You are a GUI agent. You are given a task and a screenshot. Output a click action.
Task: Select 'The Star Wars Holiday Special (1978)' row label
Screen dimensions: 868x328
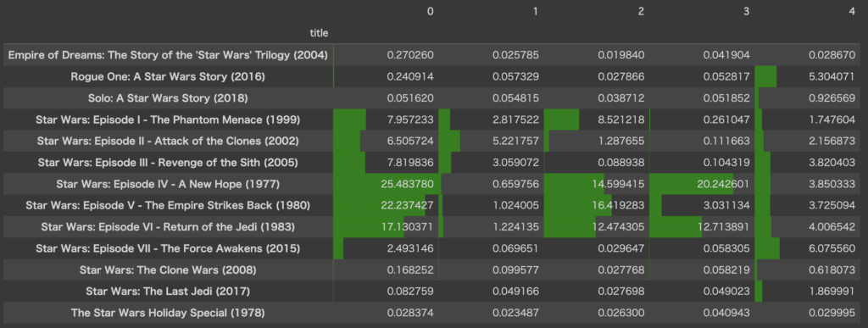[168, 313]
